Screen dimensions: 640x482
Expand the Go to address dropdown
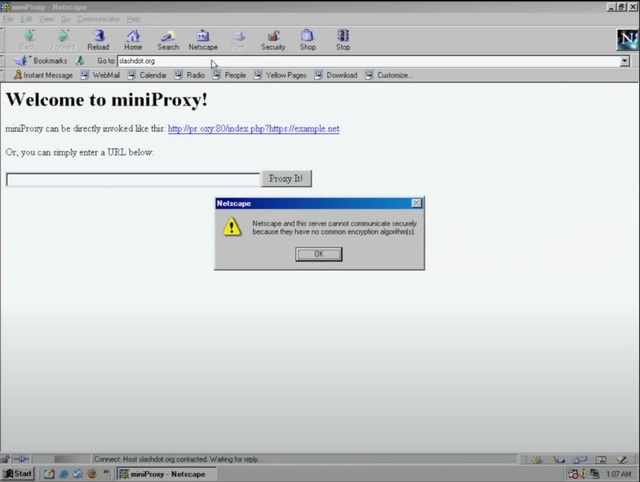point(625,61)
